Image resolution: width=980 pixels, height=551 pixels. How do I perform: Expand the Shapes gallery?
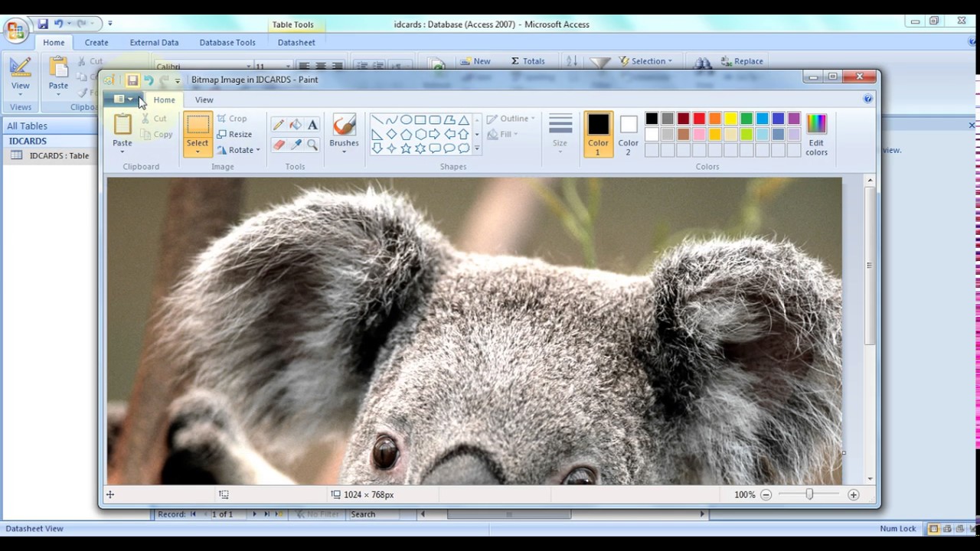477,148
